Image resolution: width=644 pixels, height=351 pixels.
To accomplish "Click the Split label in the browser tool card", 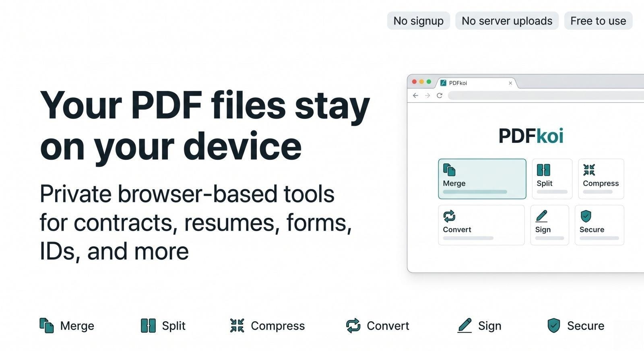I will point(545,183).
